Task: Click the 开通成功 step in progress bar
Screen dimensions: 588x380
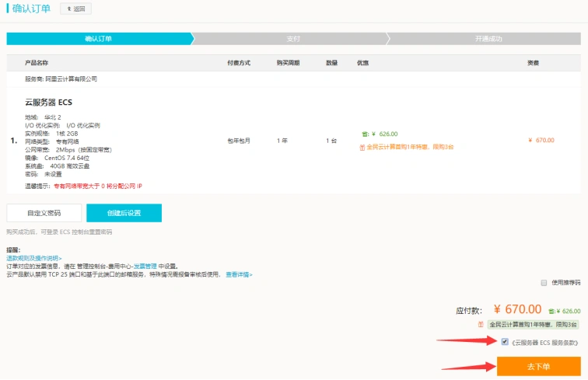Action: [x=488, y=39]
